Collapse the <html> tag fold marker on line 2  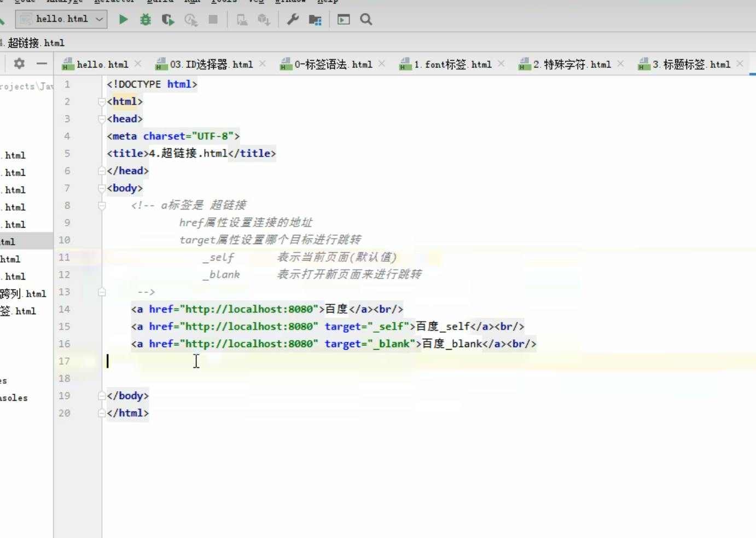tap(102, 102)
